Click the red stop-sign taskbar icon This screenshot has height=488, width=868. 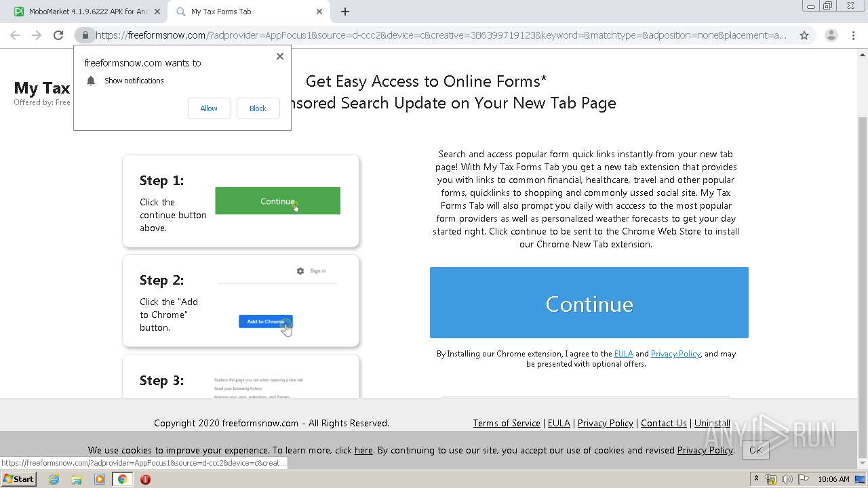coord(145,479)
